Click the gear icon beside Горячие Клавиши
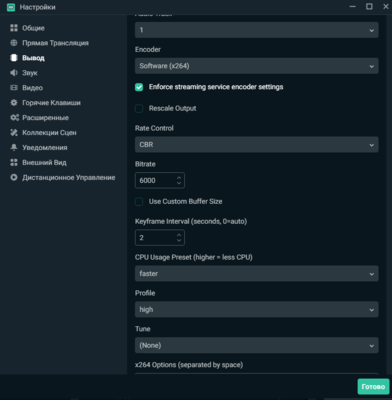This screenshot has width=392, height=400. point(14,103)
